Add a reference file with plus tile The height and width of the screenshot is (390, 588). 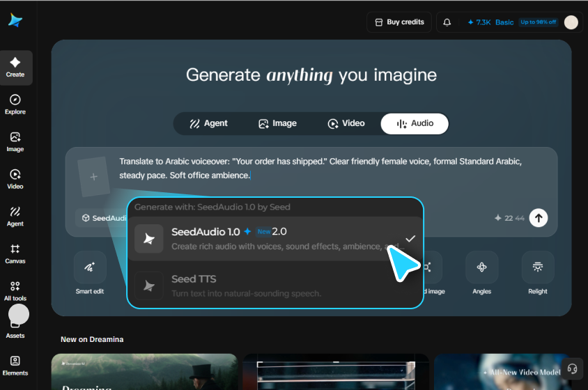[x=94, y=177]
